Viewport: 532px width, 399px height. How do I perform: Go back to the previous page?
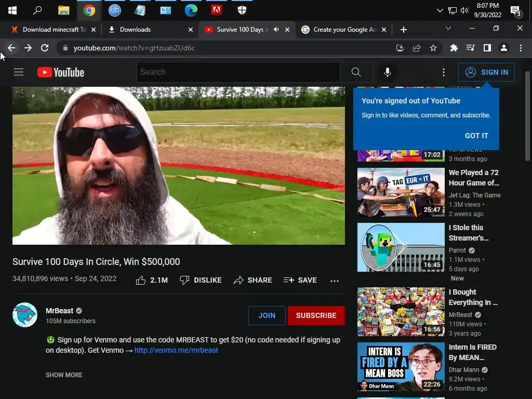click(11, 48)
